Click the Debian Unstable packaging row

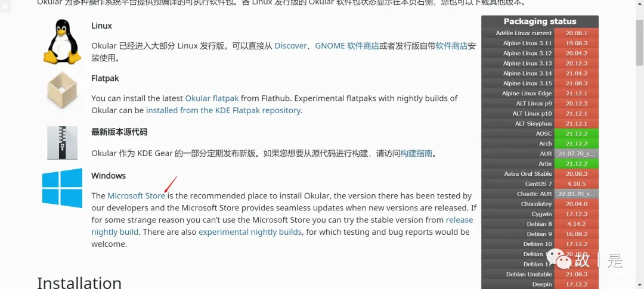pyautogui.click(x=540, y=274)
